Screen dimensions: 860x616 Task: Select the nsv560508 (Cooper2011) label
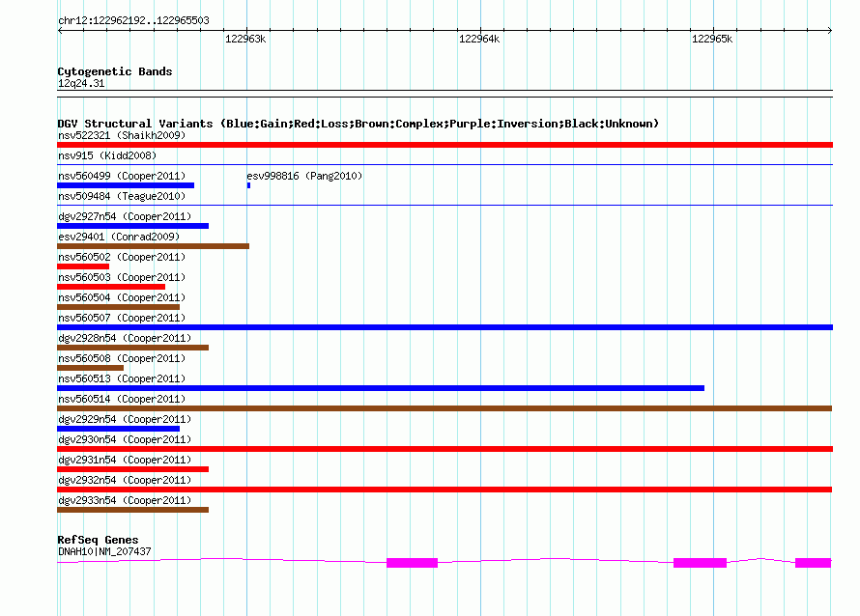pyautogui.click(x=122, y=358)
